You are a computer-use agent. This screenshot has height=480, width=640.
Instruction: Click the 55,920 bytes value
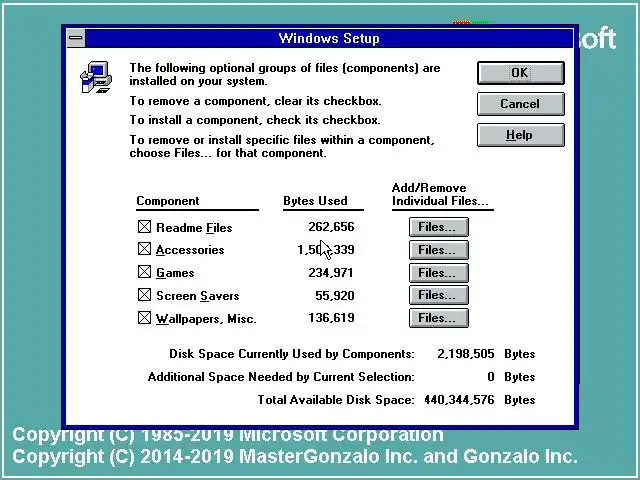(335, 296)
